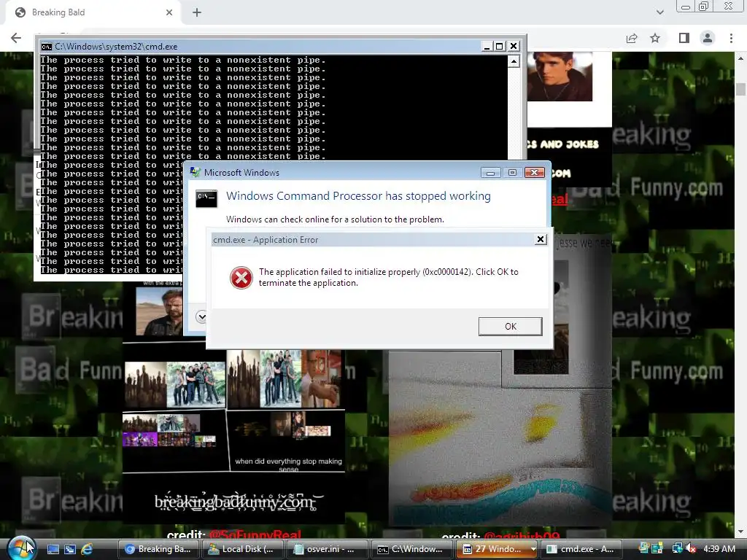Click the cmd.exe title bar system icon
Image resolution: width=747 pixels, height=560 pixels.
tap(46, 46)
